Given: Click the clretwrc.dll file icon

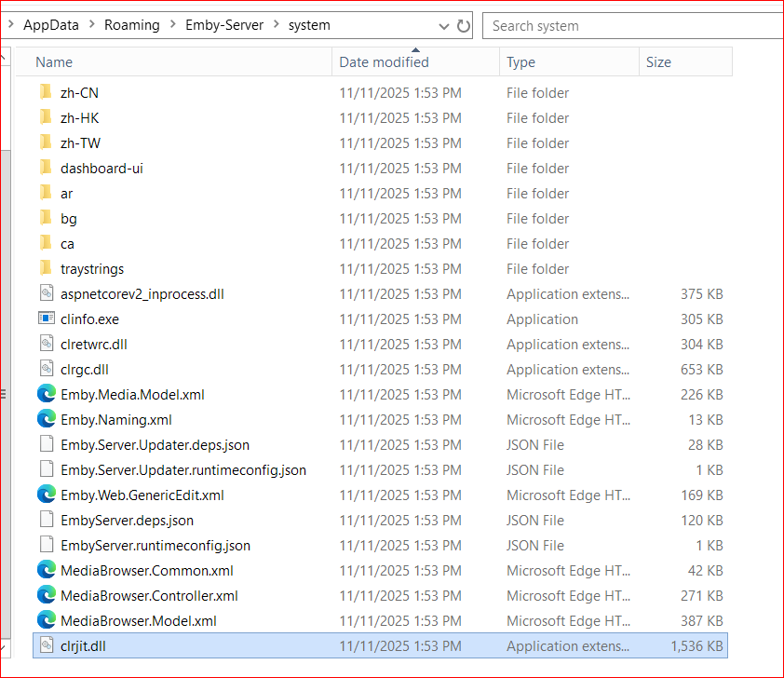Looking at the screenshot, I should (47, 344).
